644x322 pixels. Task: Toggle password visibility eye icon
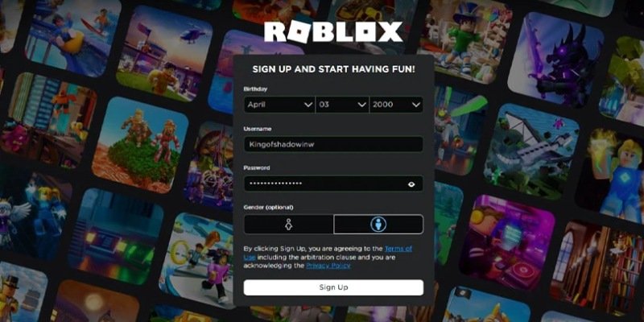click(411, 184)
